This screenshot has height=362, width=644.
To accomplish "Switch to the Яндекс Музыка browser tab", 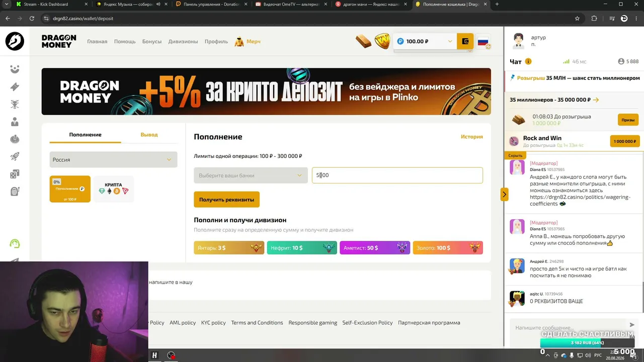I will [131, 5].
